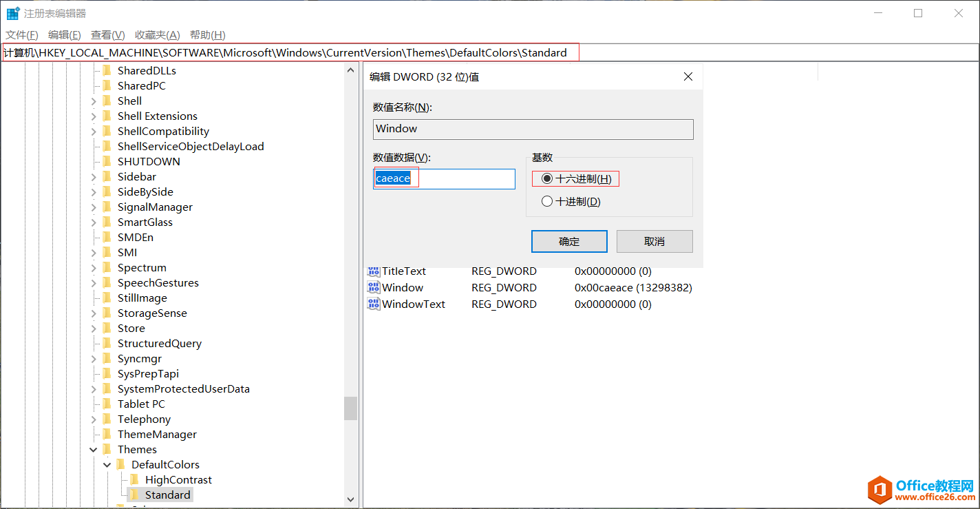Click the 取消 button
This screenshot has width=980, height=509.
click(654, 241)
